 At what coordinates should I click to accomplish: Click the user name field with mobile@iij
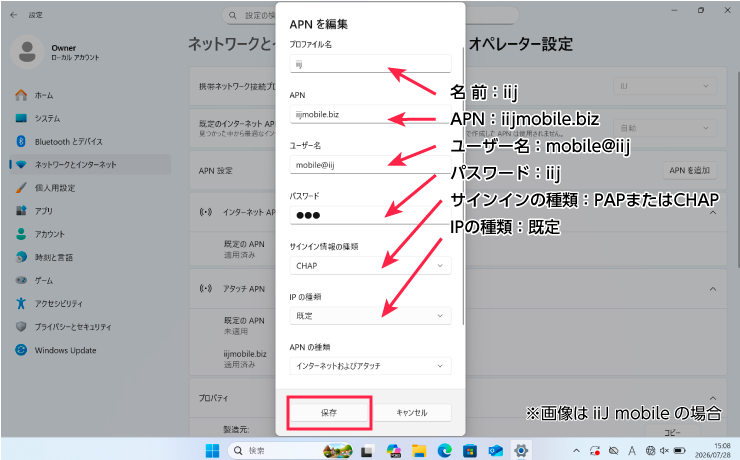(x=370, y=165)
